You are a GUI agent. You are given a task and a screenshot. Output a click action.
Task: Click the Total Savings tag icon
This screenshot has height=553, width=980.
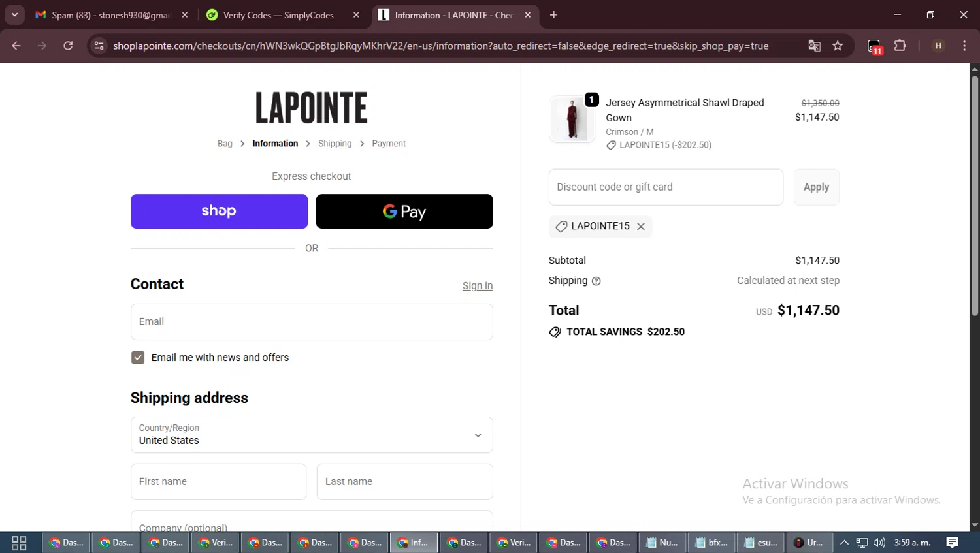tap(555, 332)
